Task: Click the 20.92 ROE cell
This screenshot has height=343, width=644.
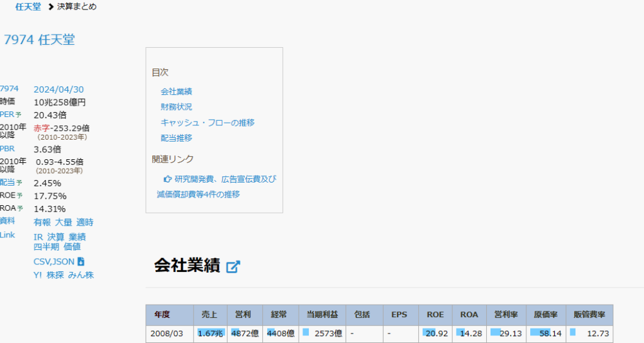Action: tap(435, 334)
